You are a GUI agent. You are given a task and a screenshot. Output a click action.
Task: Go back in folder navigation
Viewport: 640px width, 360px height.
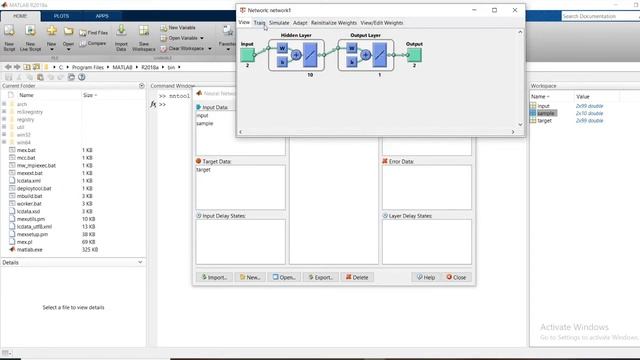coord(7,67)
